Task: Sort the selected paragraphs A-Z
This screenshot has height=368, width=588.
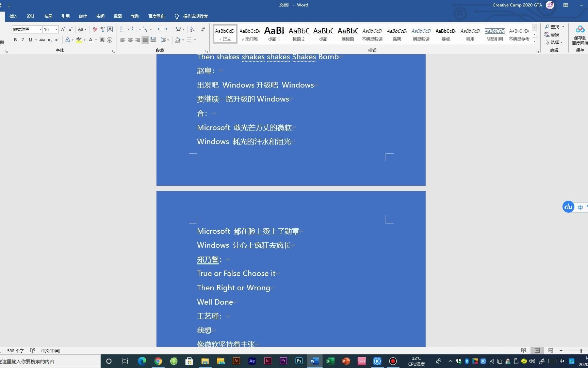Action: pyautogui.click(x=193, y=29)
